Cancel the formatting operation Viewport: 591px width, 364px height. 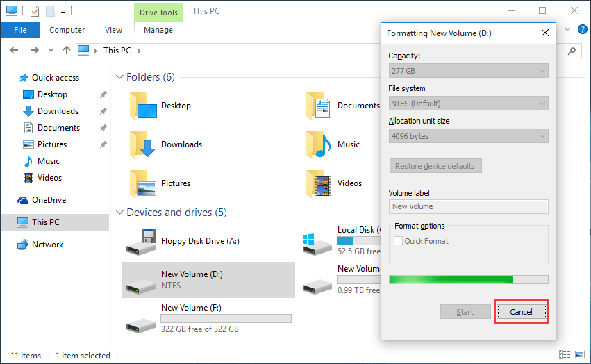click(x=521, y=312)
